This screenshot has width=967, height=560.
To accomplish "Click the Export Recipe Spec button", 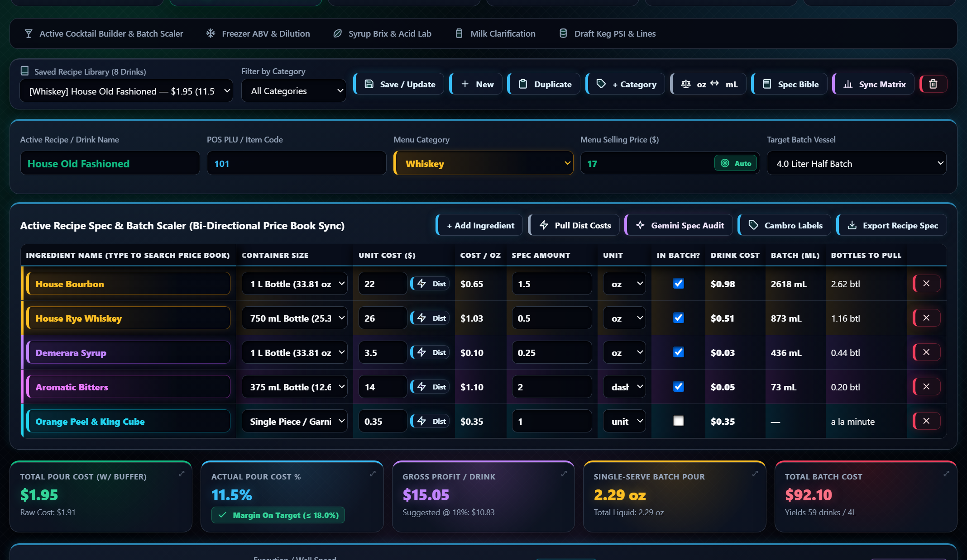I will pos(891,225).
